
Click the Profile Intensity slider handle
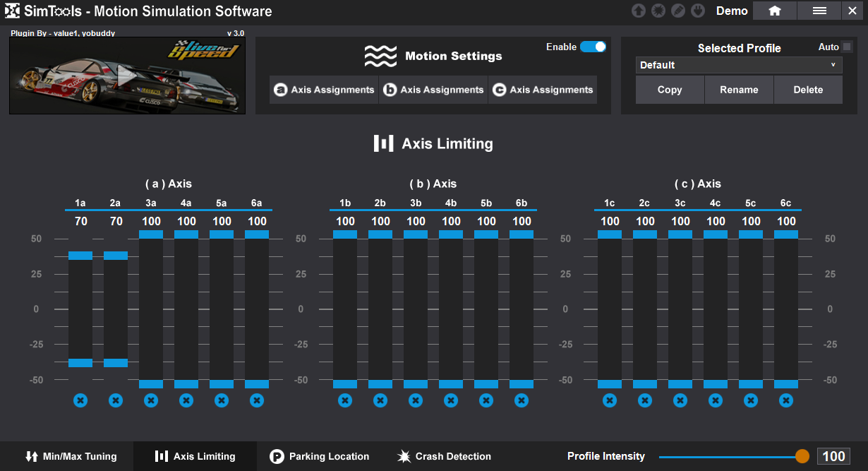[x=802, y=456]
